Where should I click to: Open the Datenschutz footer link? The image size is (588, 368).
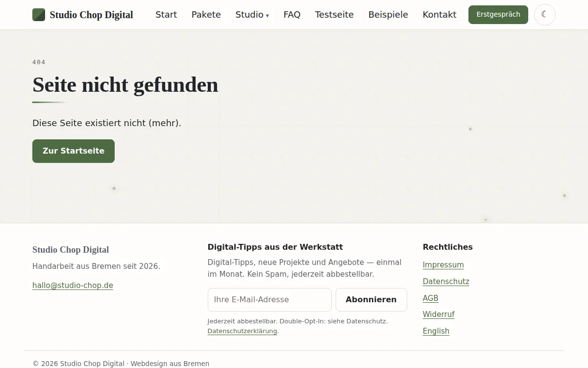point(446,282)
